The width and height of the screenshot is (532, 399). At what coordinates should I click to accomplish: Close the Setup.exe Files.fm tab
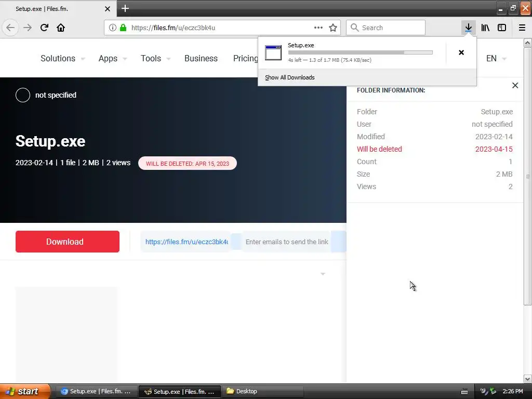(108, 9)
